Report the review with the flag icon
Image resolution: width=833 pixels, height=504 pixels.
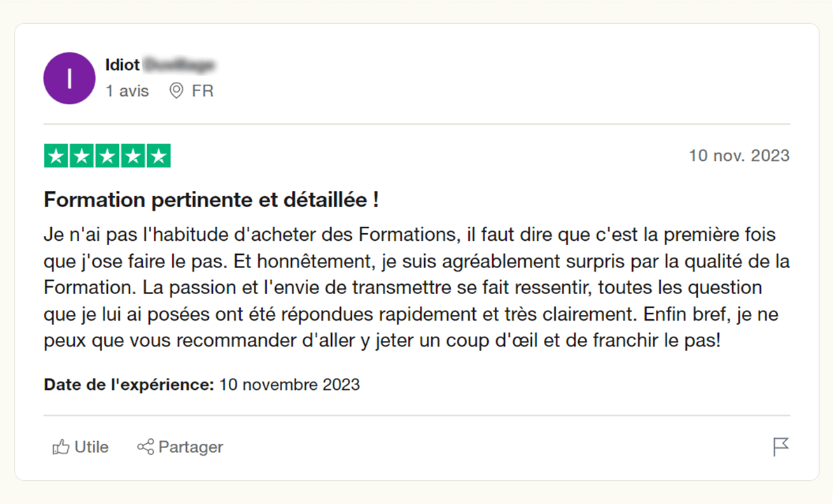point(781,447)
